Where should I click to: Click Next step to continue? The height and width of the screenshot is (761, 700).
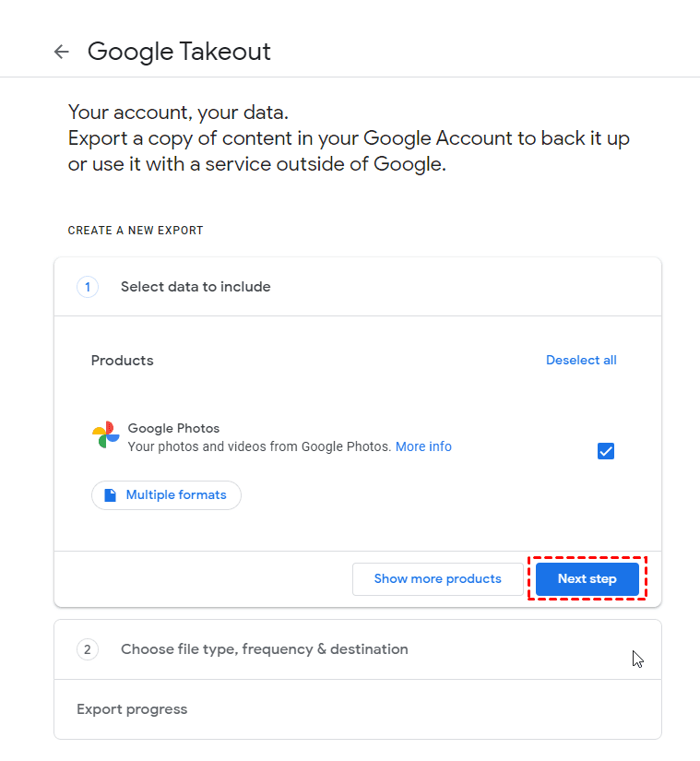[587, 578]
